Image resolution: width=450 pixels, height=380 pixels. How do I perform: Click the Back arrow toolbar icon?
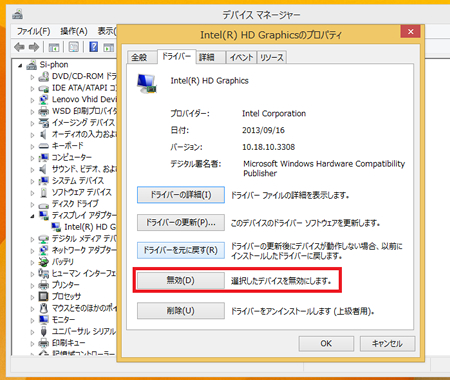19,47
